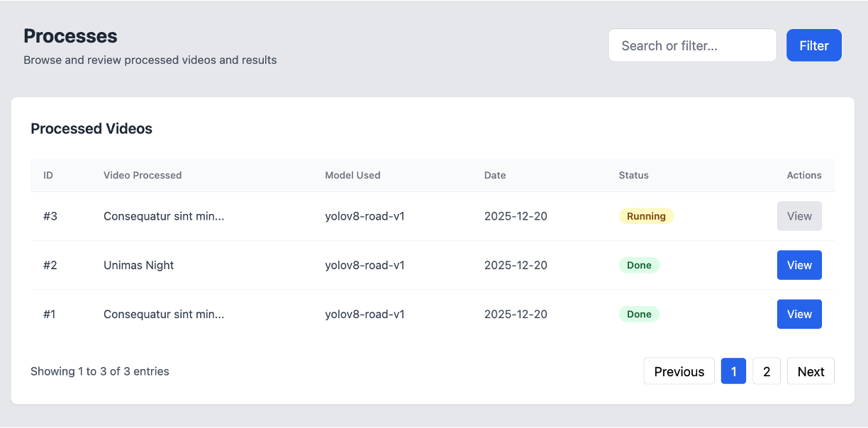
Task: Select the Unimas Night video name
Action: point(139,265)
